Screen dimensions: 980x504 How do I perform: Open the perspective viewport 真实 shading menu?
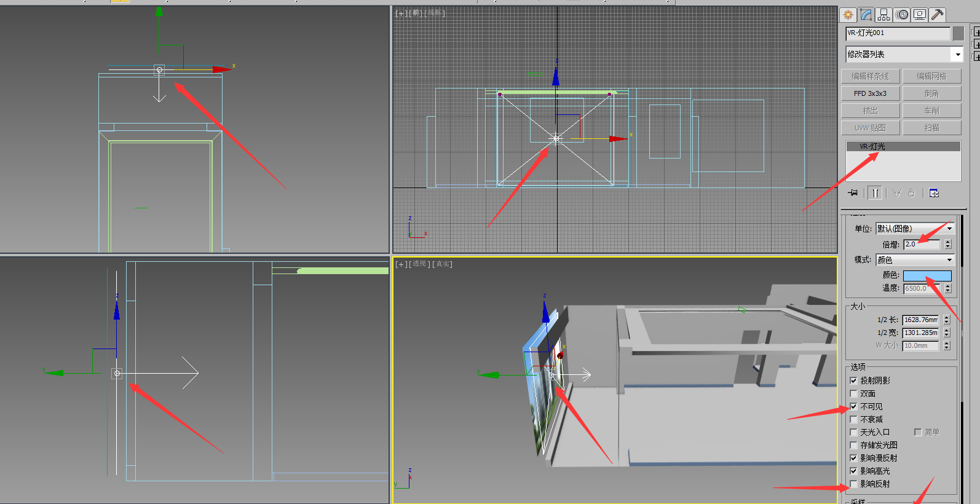pos(443,264)
